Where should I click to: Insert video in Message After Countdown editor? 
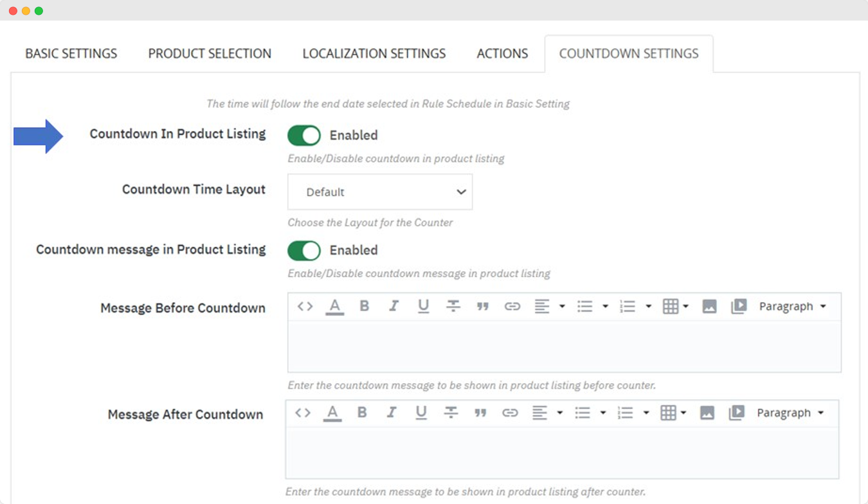pyautogui.click(x=736, y=413)
